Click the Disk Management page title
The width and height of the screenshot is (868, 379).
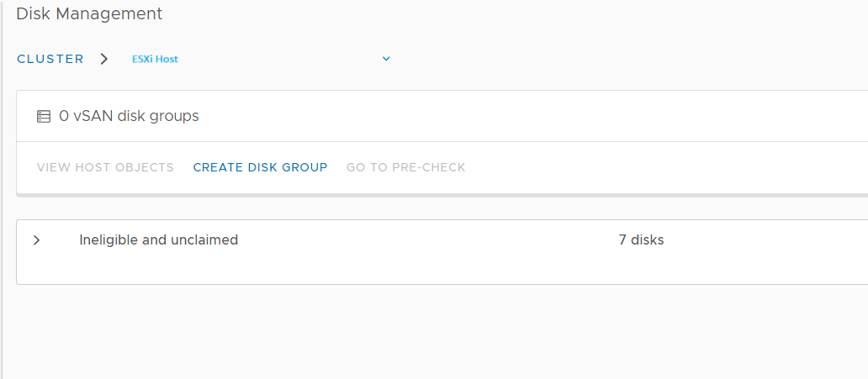pyautogui.click(x=89, y=13)
